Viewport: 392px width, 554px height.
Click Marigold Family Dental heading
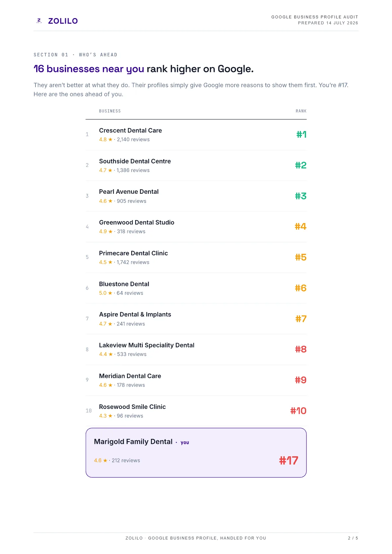coord(133,441)
